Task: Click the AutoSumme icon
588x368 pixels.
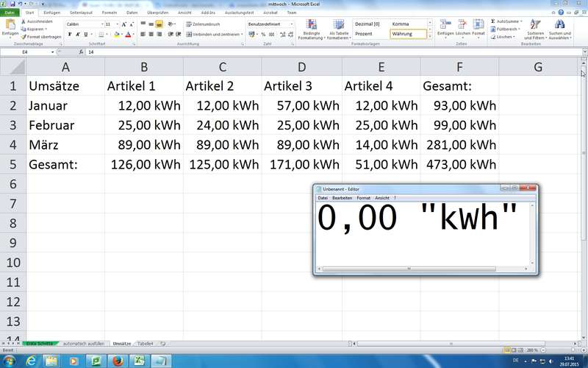Action: (492, 21)
